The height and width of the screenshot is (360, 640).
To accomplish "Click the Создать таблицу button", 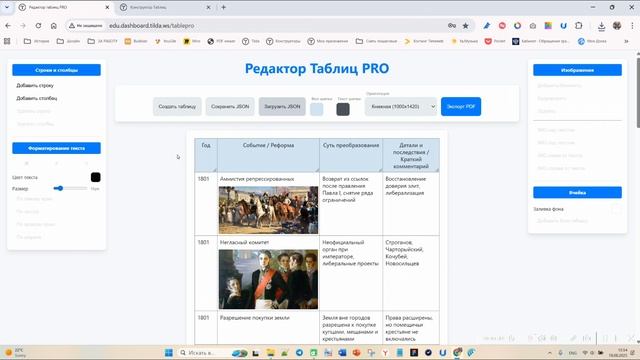I will pyautogui.click(x=177, y=107).
